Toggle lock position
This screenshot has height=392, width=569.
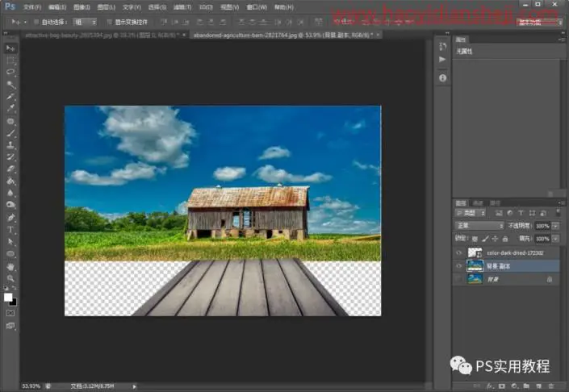tap(495, 239)
